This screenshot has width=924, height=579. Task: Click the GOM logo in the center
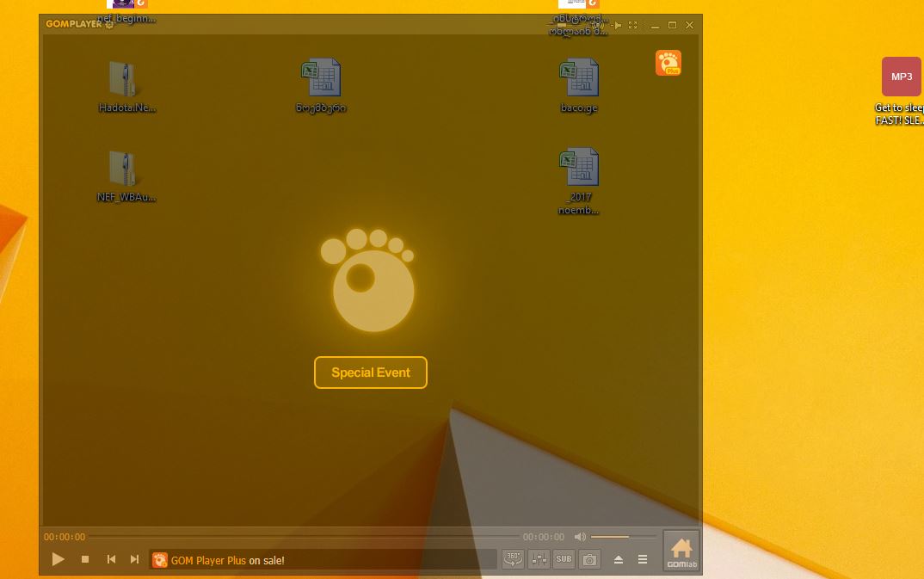pyautogui.click(x=367, y=280)
